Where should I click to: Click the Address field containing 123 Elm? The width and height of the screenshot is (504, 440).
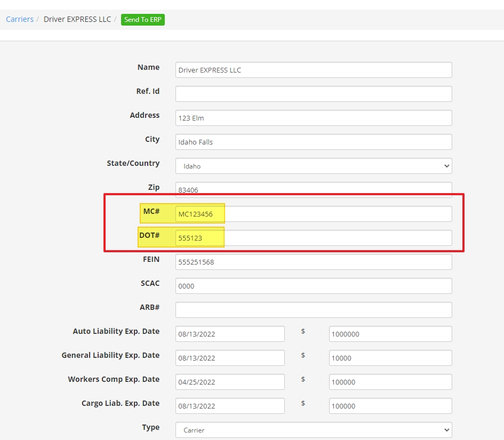(x=313, y=118)
